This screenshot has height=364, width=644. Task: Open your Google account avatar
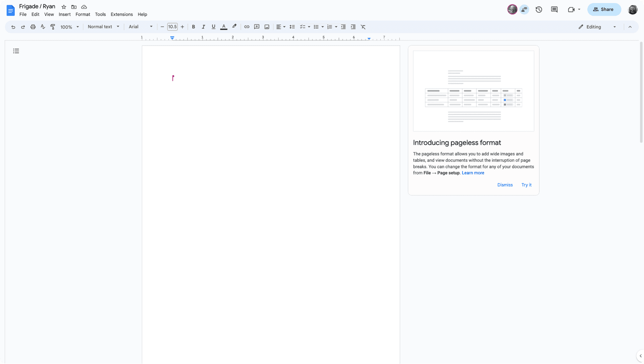coord(633,10)
